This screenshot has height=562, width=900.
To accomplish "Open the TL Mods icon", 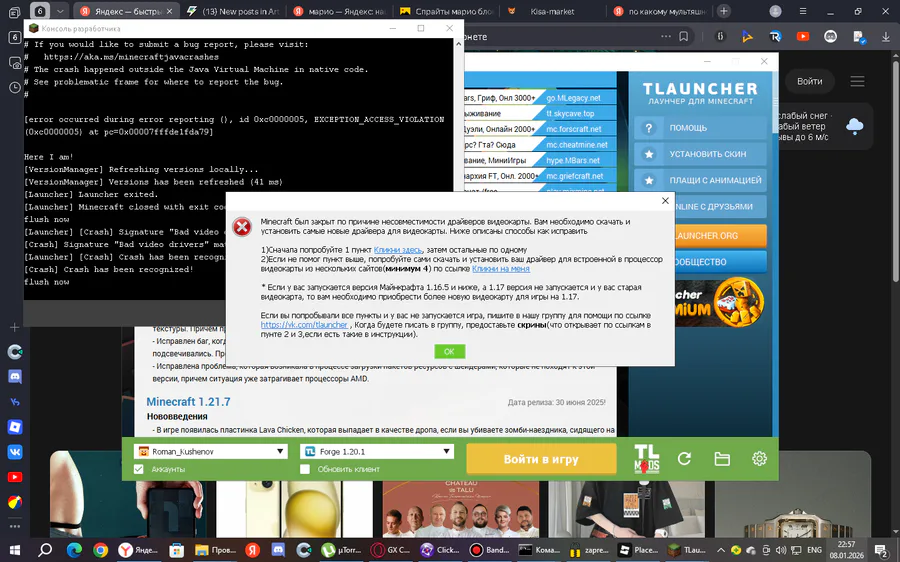I will (x=646, y=459).
